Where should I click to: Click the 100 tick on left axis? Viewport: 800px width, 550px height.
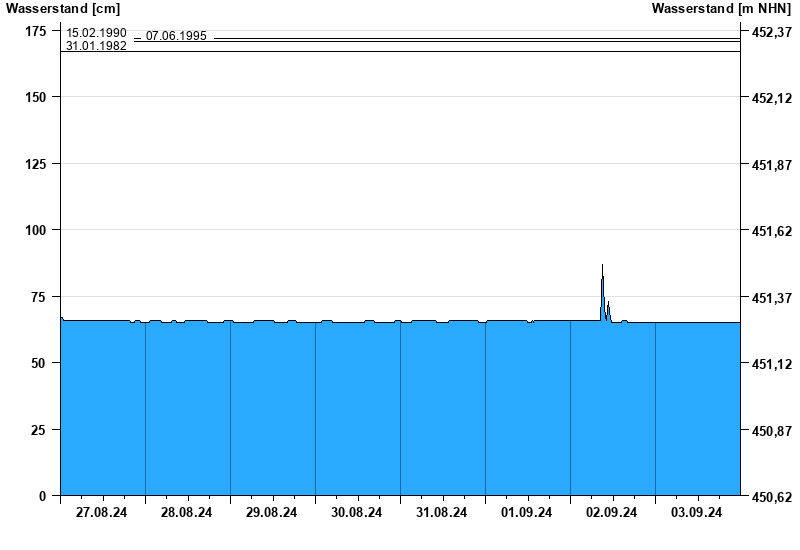(36, 230)
